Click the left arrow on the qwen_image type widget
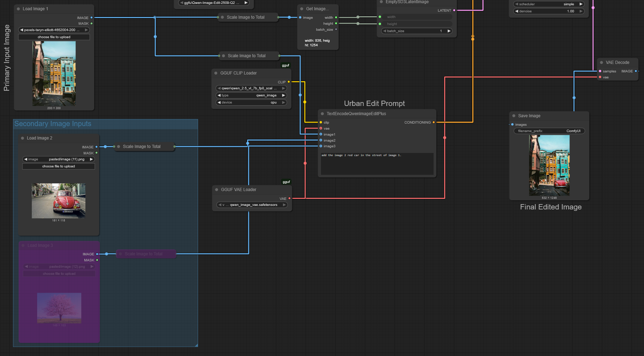 tap(219, 95)
